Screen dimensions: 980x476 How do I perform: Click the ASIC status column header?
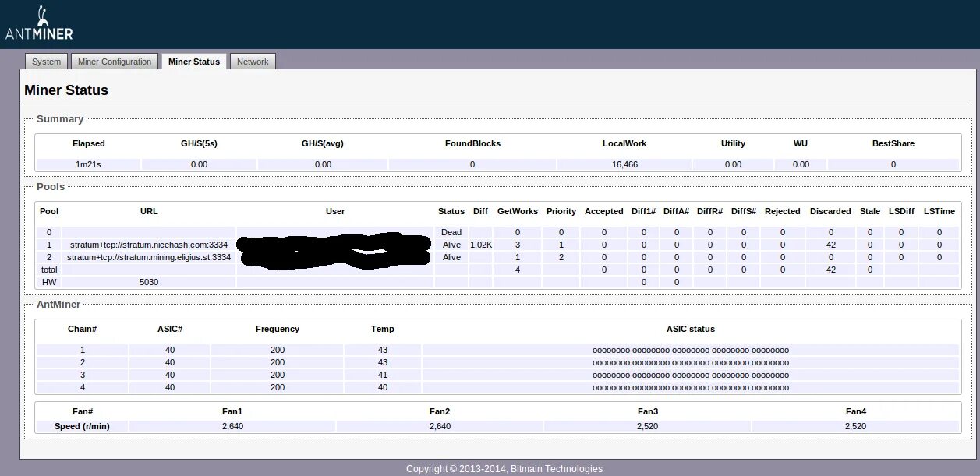click(691, 329)
